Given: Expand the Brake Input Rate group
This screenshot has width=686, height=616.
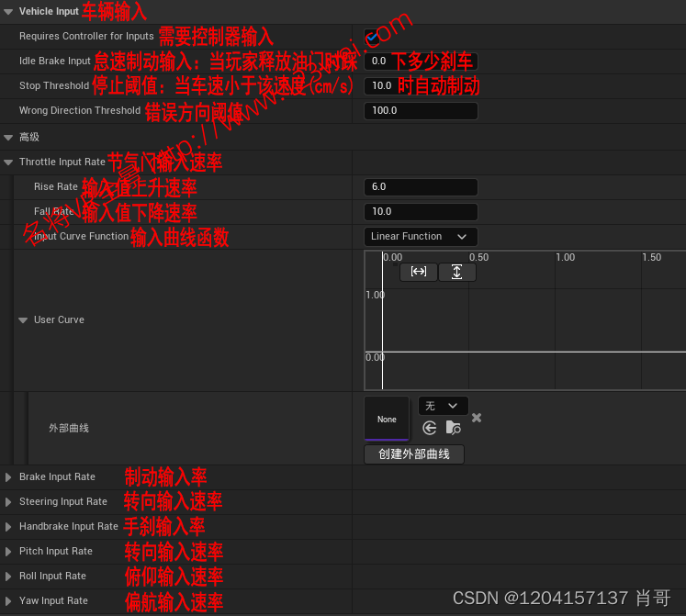Looking at the screenshot, I should coord(8,477).
